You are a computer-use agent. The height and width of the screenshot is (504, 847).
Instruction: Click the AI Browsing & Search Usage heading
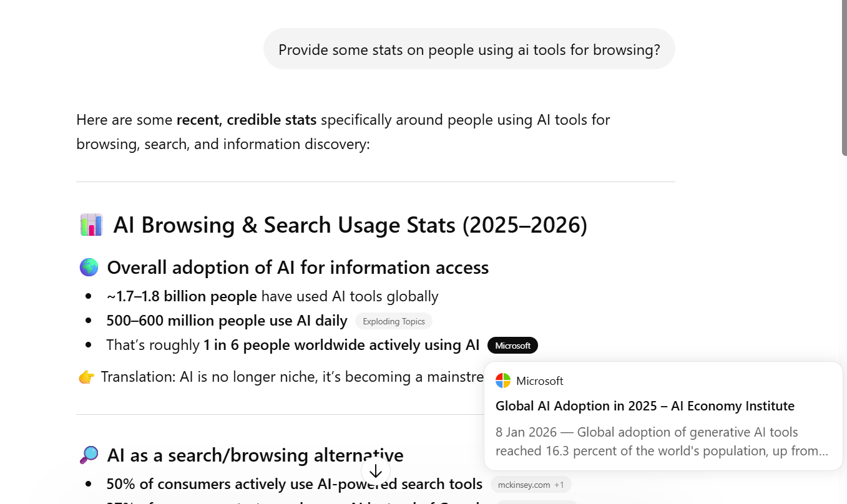tap(350, 225)
